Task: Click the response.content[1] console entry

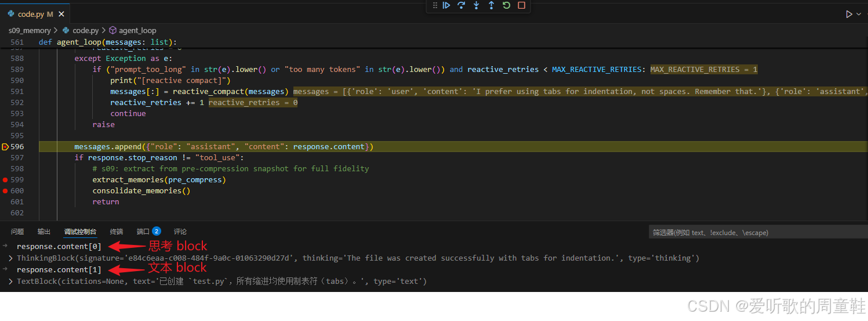Action: [59, 270]
